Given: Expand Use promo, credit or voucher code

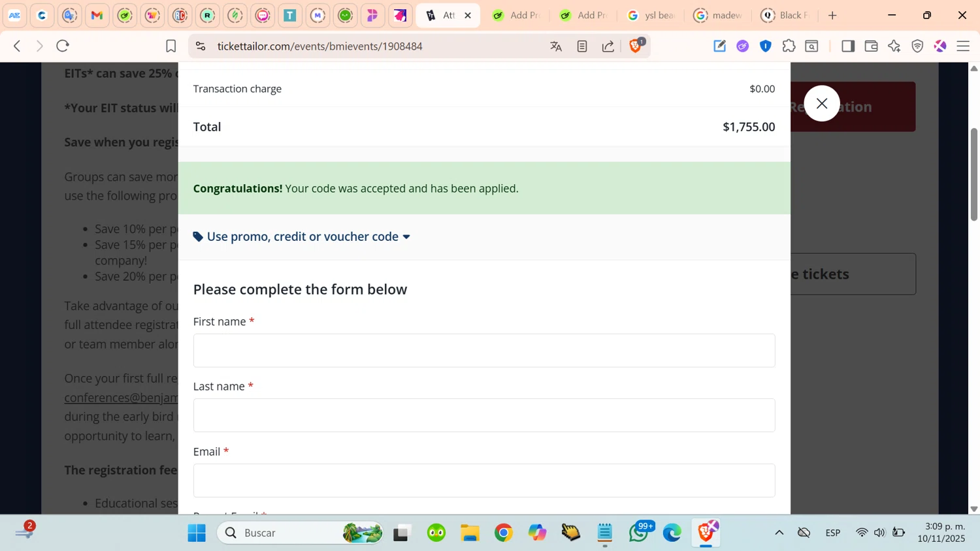Looking at the screenshot, I should pos(302,236).
